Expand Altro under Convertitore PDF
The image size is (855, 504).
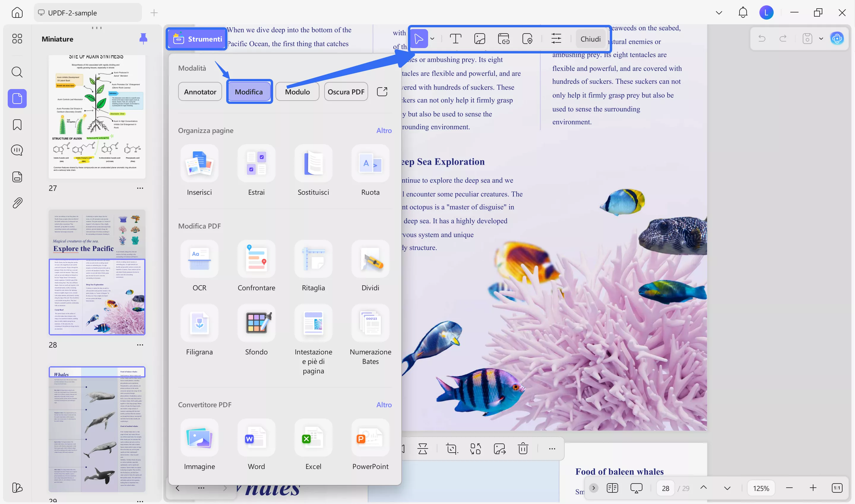[384, 404]
